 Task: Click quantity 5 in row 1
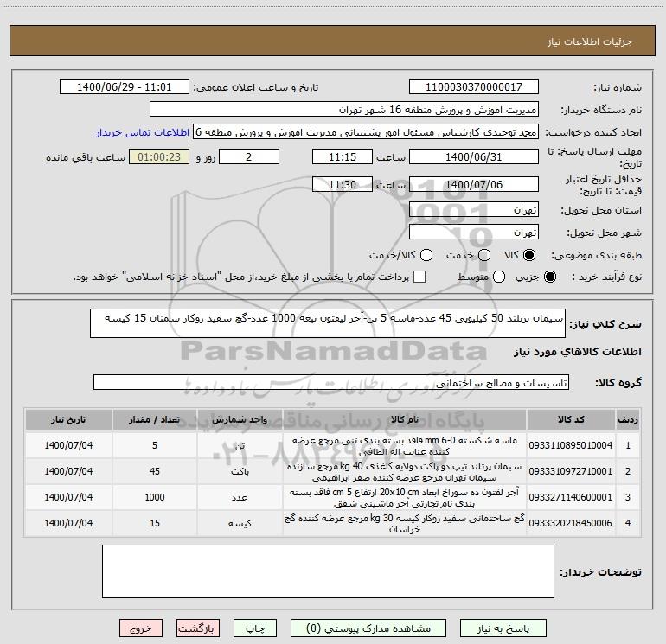[x=155, y=445]
